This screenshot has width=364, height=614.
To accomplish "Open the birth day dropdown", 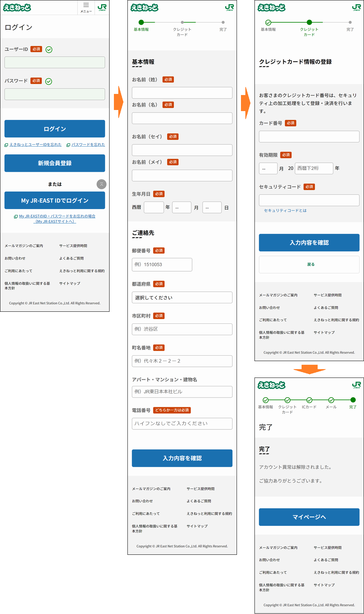I will point(212,208).
